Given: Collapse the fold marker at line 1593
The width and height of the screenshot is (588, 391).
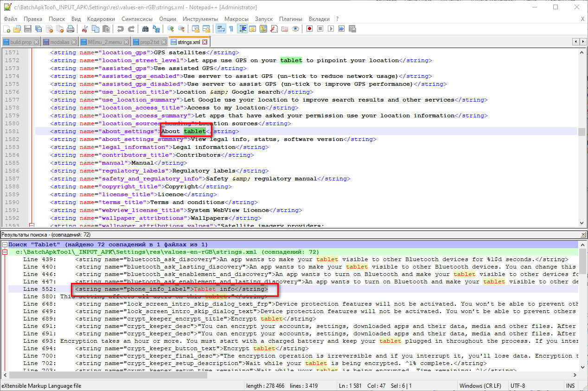Looking at the screenshot, I should coord(32,225).
